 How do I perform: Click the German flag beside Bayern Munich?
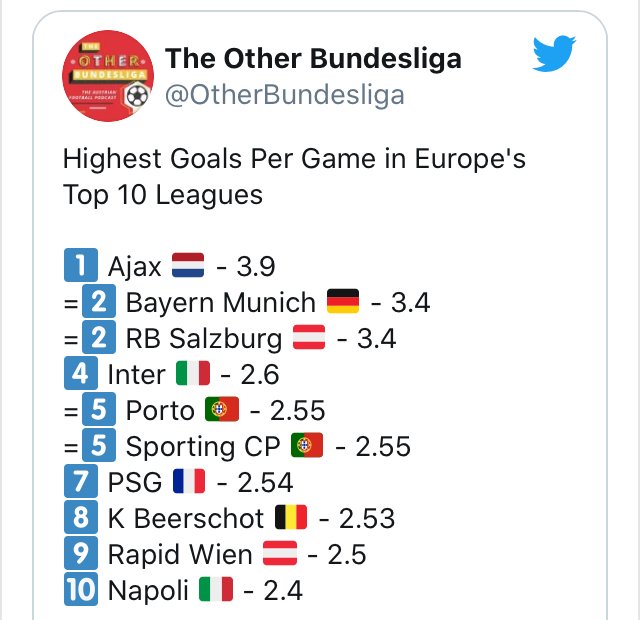342,302
